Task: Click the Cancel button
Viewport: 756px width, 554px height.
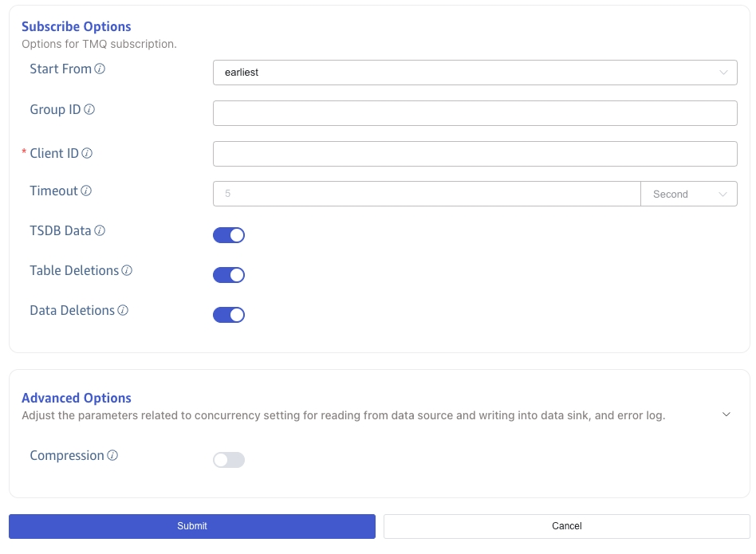Action: [x=566, y=526]
